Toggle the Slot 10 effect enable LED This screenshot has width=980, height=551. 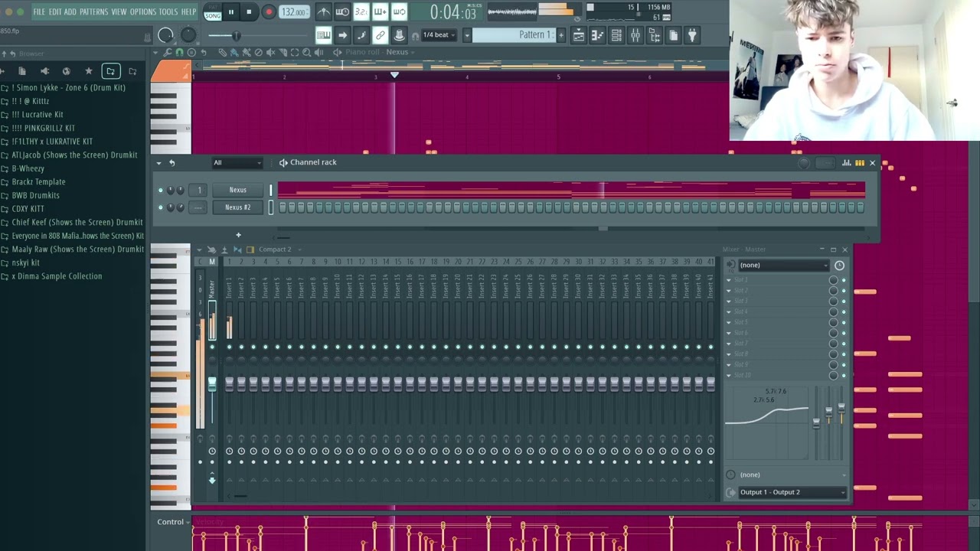click(844, 375)
